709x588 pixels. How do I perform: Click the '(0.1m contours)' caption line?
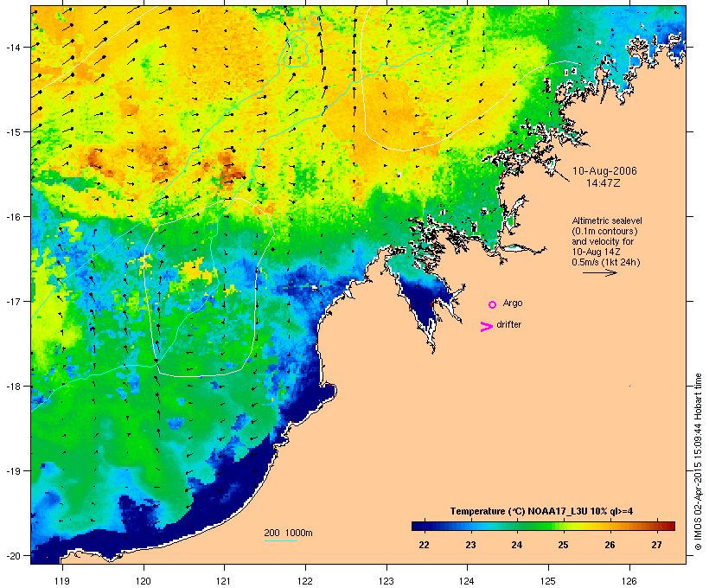coord(604,231)
